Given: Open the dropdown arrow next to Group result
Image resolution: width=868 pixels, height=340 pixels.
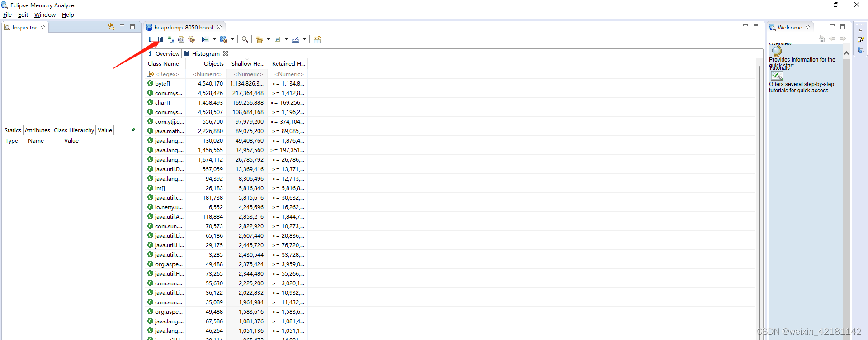Looking at the screenshot, I should [x=268, y=39].
